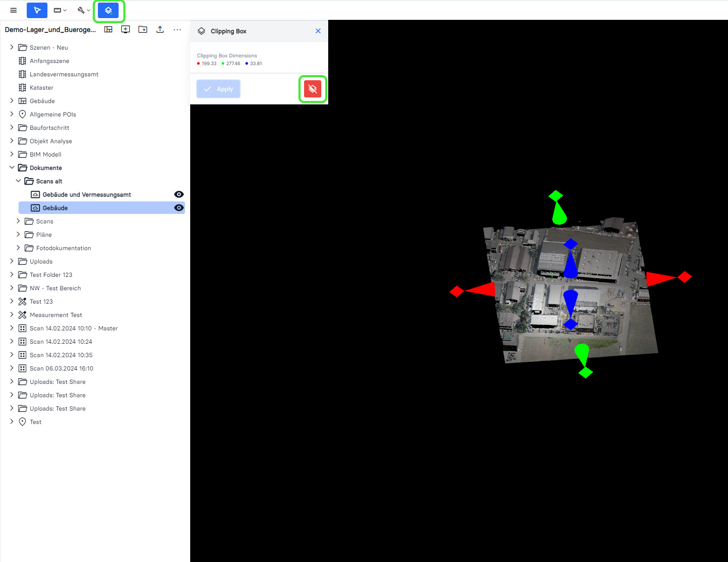
Task: Select the Anfangsszene scene item
Action: [x=49, y=61]
